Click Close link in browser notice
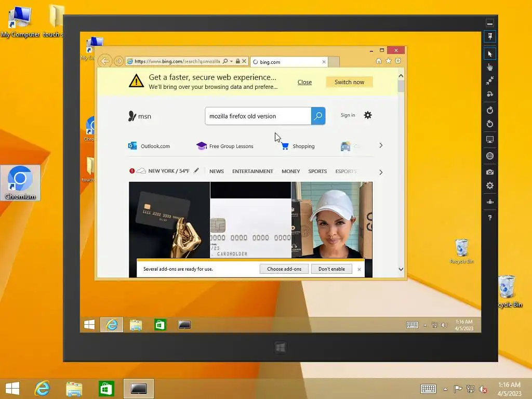532x399 pixels. pos(304,82)
